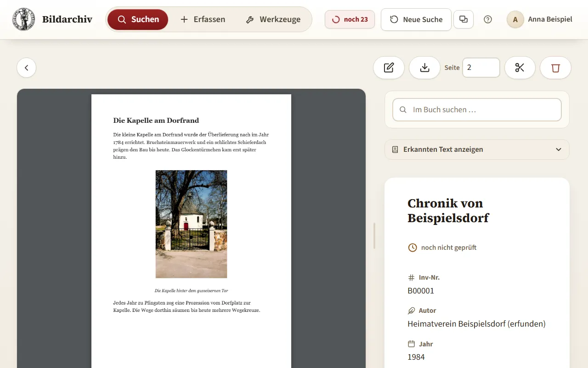Open the Suchen tab
The width and height of the screenshot is (588, 368).
point(138,19)
